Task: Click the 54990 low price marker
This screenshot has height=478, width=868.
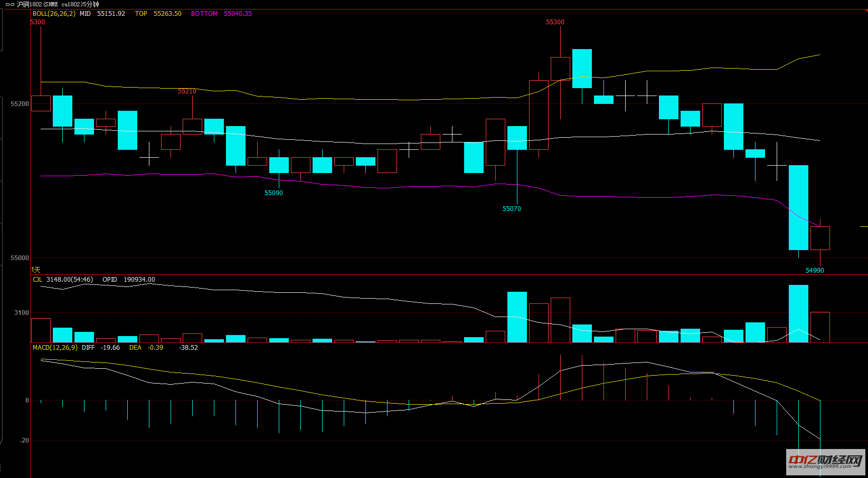Action: pyautogui.click(x=815, y=271)
